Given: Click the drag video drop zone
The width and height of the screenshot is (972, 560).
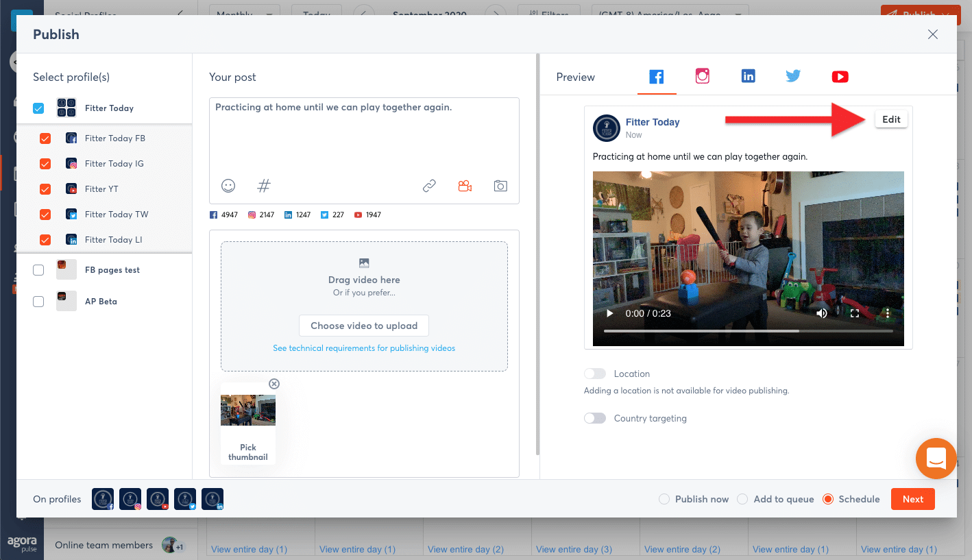Looking at the screenshot, I should coord(364,306).
